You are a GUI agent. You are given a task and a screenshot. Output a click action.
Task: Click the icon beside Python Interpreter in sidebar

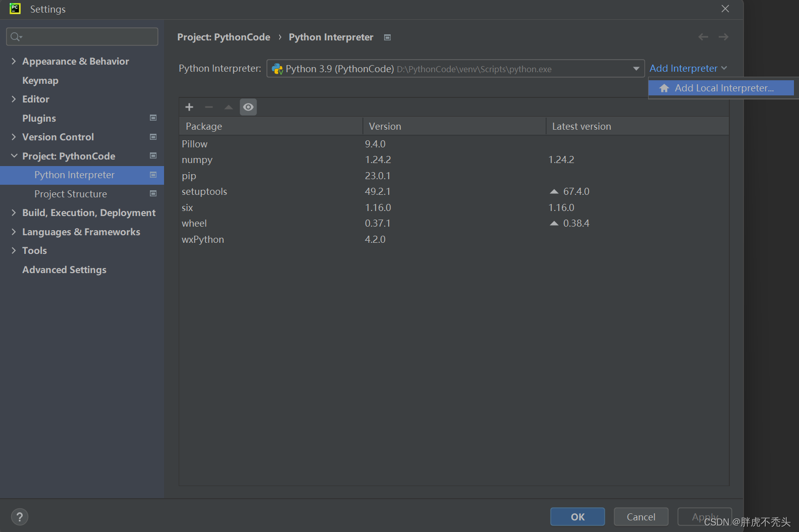153,175
